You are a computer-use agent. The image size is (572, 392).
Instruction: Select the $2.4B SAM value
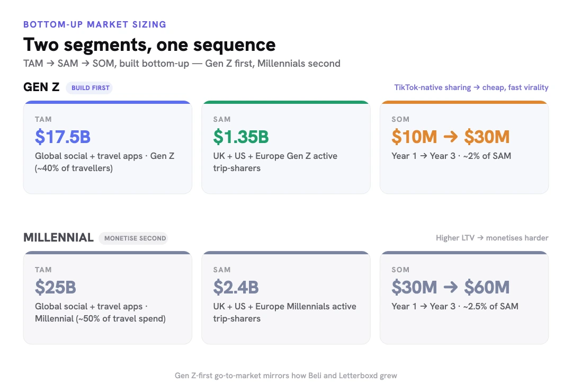(236, 287)
